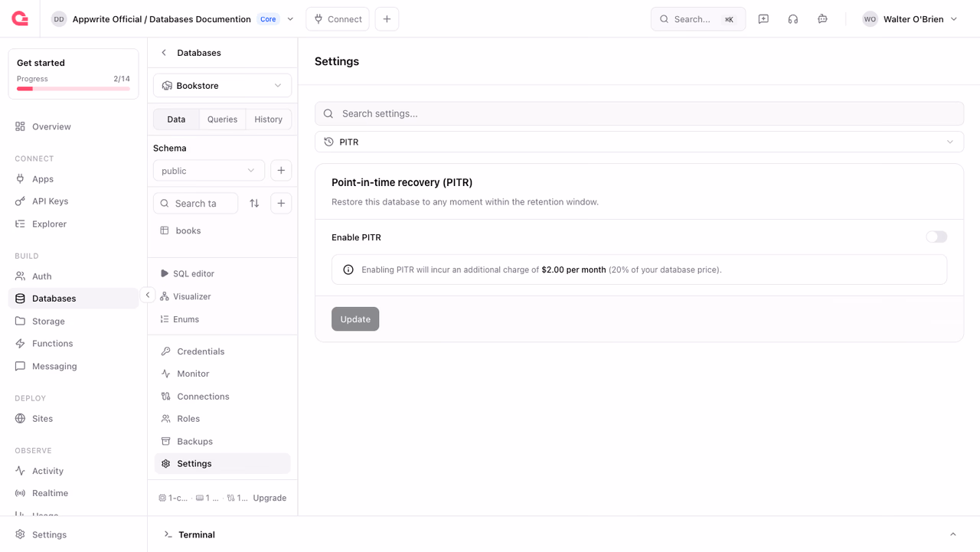Click the Update button

coord(355,319)
